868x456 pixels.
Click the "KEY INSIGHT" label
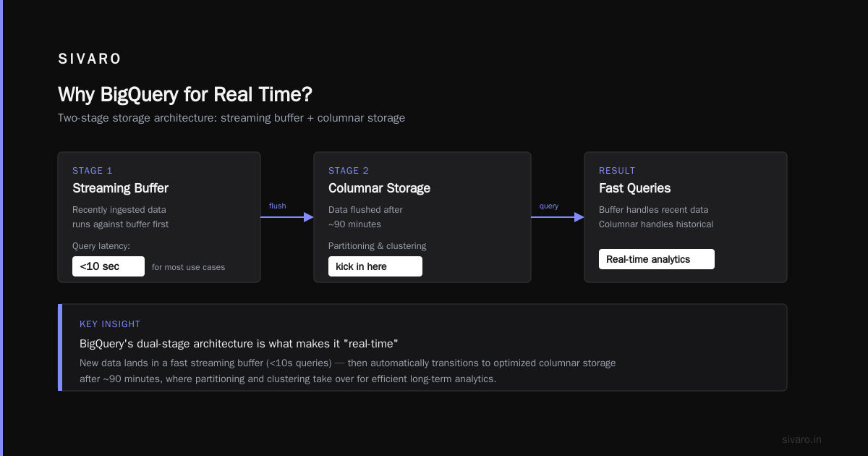coord(110,324)
